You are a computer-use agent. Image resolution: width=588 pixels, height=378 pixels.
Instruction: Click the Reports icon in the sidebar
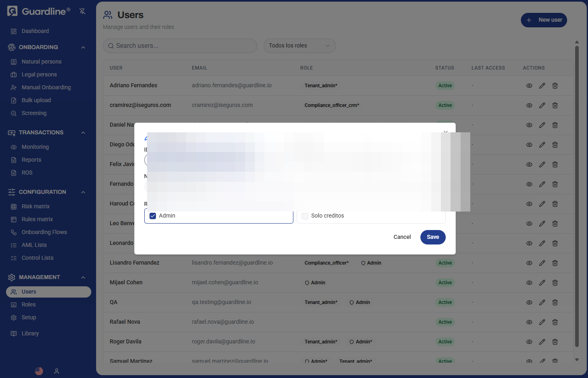point(13,160)
